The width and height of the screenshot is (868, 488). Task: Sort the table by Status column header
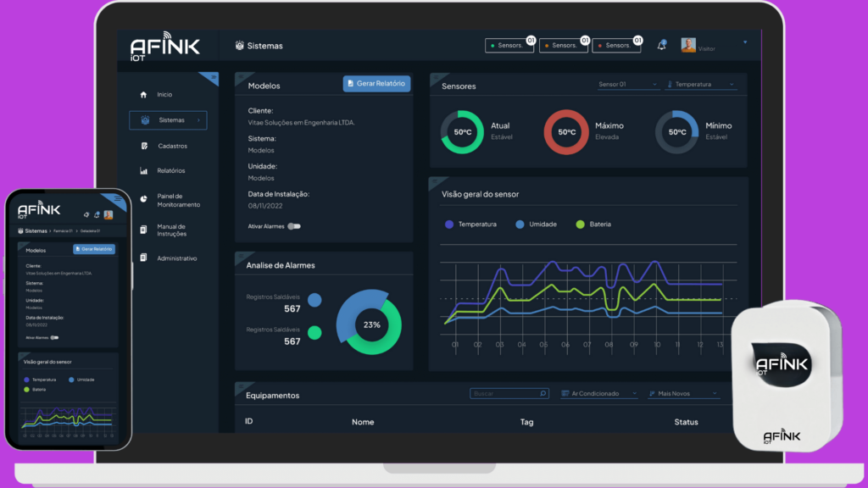click(686, 422)
